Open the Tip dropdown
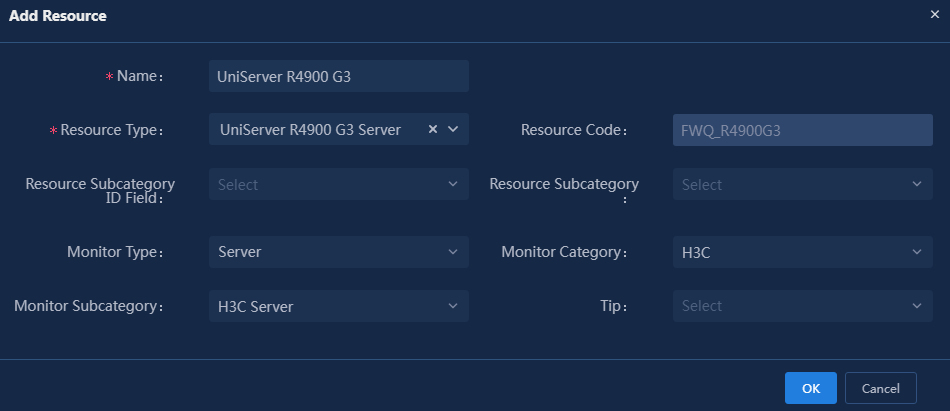Image resolution: width=950 pixels, height=411 pixels. [x=803, y=306]
